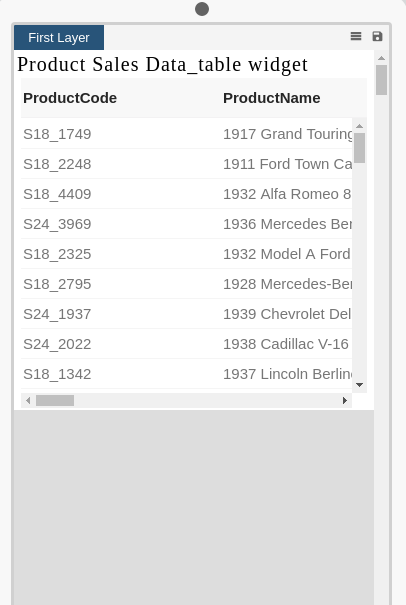The height and width of the screenshot is (605, 406).
Task: Select the S18_1342 row
Action: 186,374
